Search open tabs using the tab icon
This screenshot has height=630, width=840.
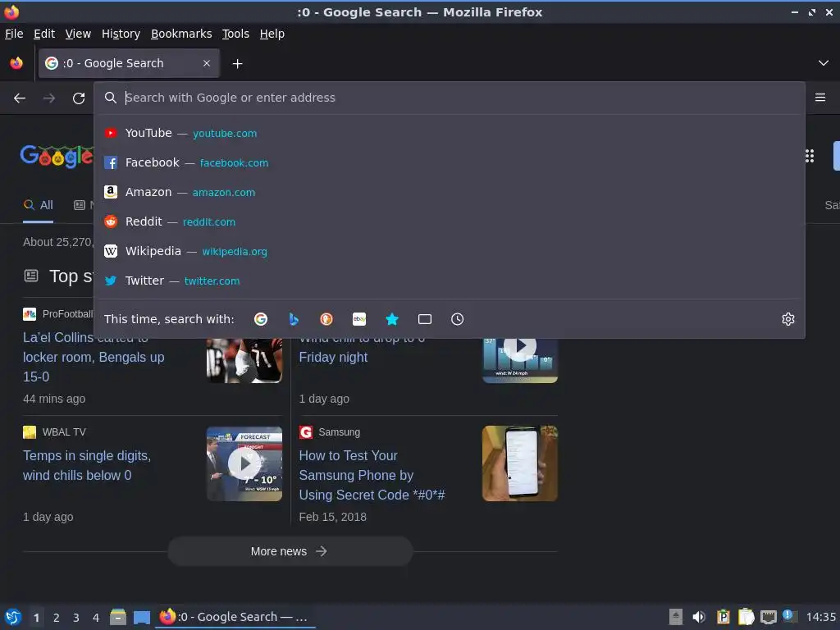[425, 319]
